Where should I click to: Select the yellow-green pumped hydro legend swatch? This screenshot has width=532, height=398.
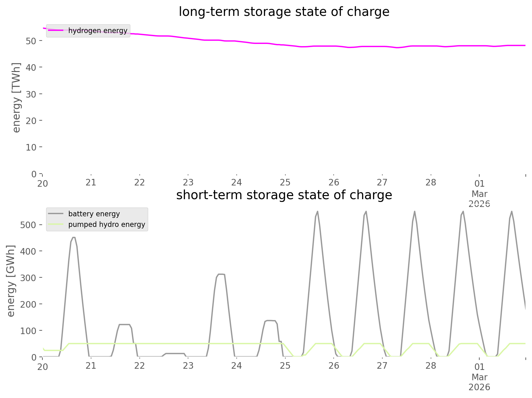tap(56, 224)
